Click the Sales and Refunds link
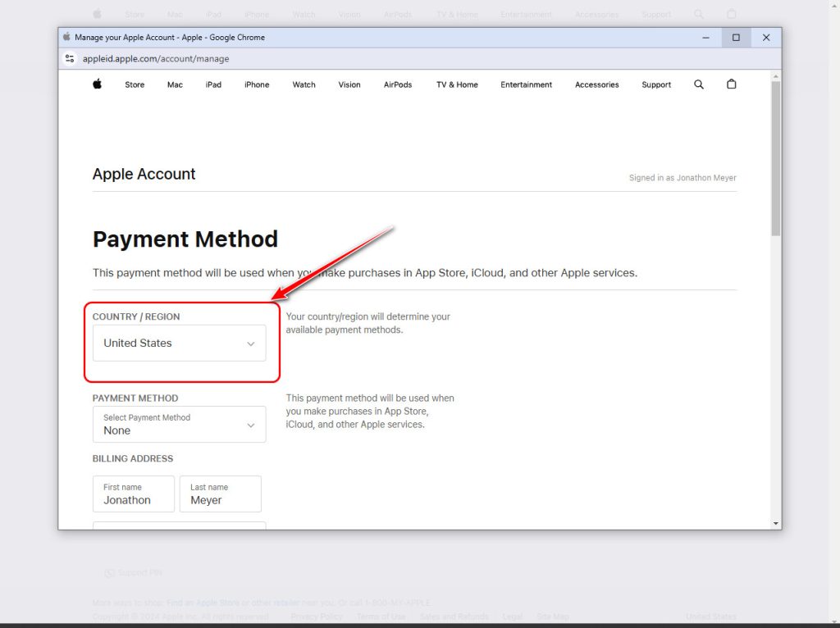The width and height of the screenshot is (840, 628). [x=454, y=616]
